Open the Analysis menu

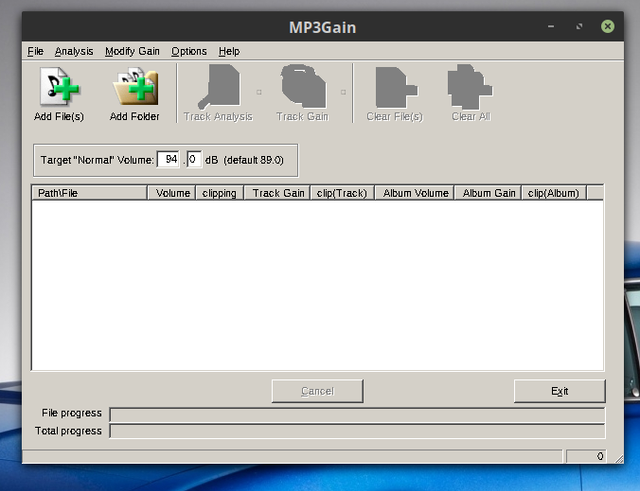point(74,51)
